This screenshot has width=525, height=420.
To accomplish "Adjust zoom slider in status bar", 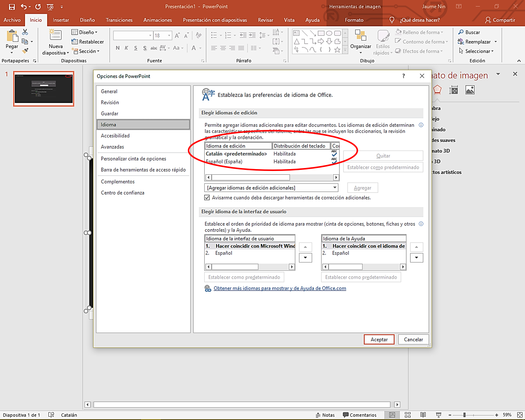I will (464, 415).
